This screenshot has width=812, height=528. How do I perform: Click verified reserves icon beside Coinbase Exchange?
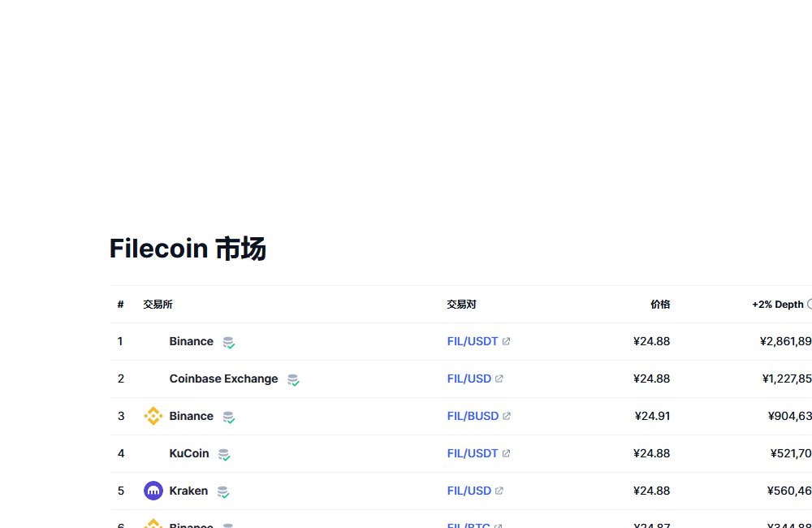[294, 380]
